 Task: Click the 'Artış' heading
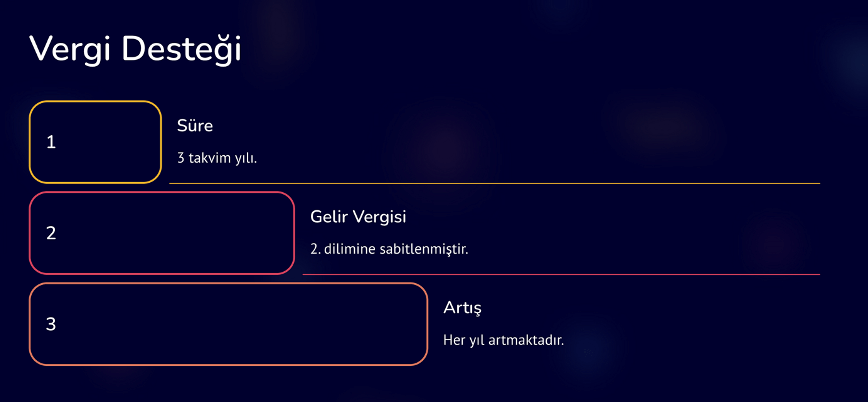(462, 308)
